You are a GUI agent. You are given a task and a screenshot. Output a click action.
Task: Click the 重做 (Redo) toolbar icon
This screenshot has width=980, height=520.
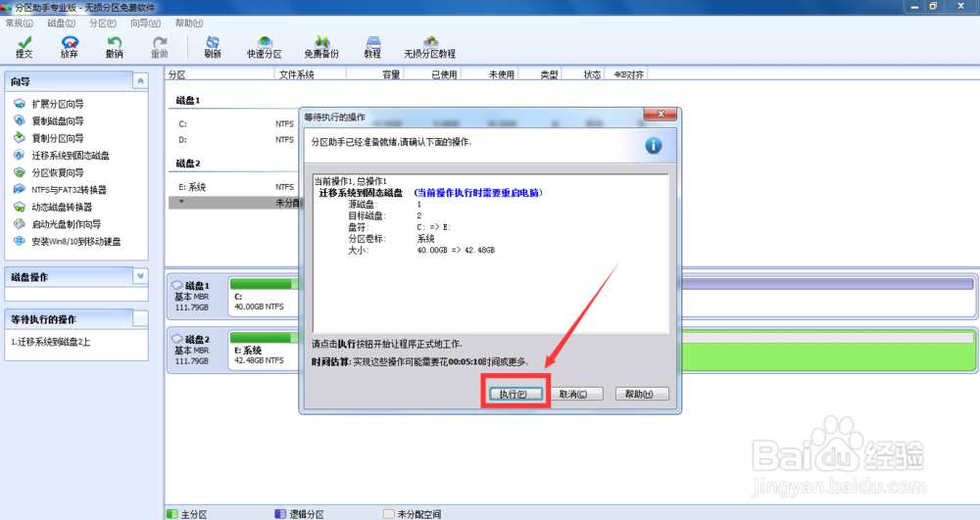(x=160, y=47)
